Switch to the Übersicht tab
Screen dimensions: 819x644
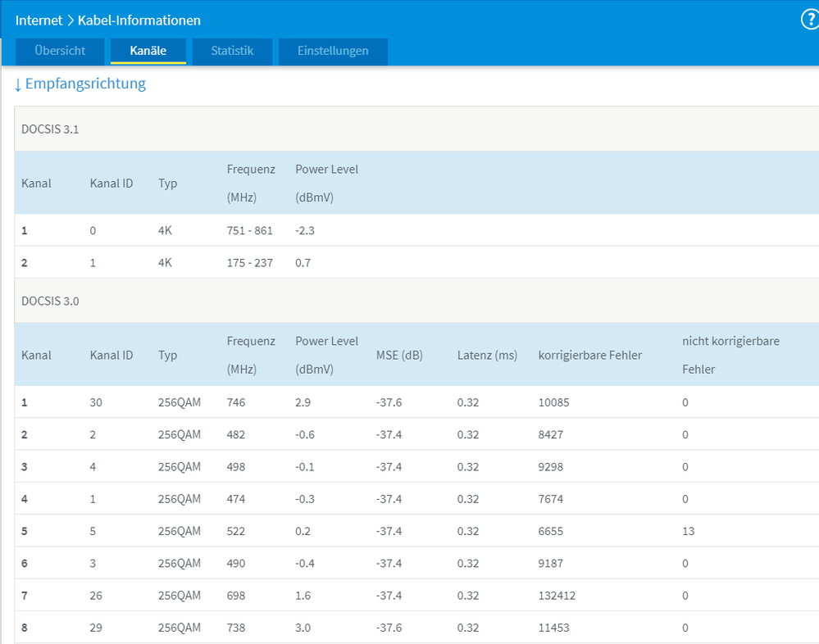pyautogui.click(x=60, y=51)
